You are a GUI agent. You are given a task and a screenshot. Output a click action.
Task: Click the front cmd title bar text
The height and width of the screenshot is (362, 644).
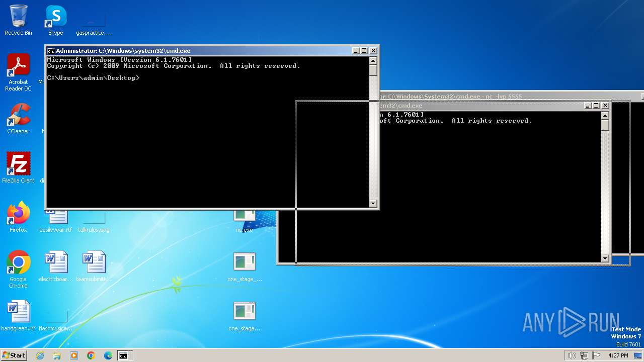tap(123, 51)
